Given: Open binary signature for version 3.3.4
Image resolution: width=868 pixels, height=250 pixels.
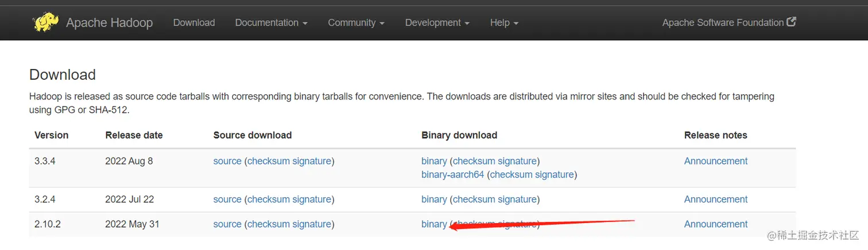Looking at the screenshot, I should pos(518,161).
